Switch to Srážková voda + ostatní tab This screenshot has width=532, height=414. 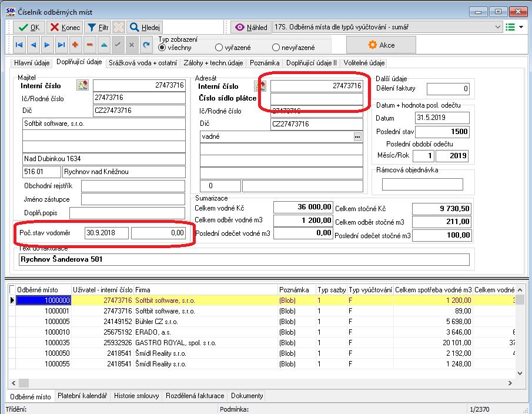coord(143,63)
